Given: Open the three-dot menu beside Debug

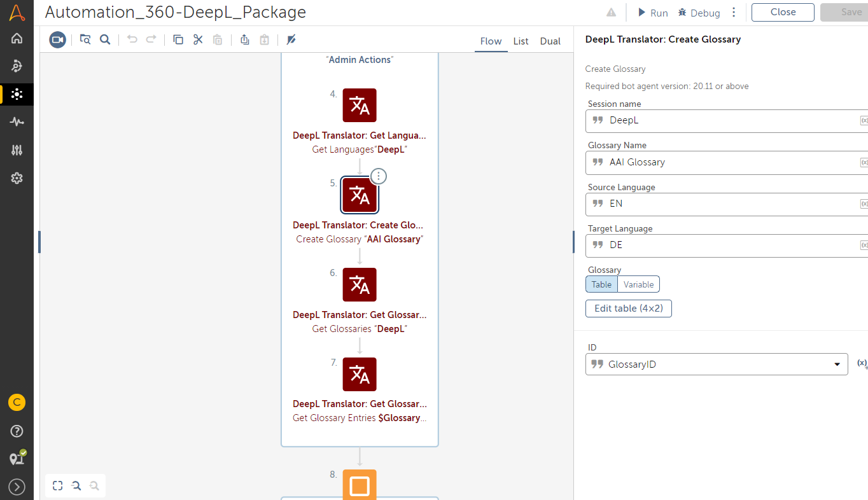Looking at the screenshot, I should [x=734, y=12].
